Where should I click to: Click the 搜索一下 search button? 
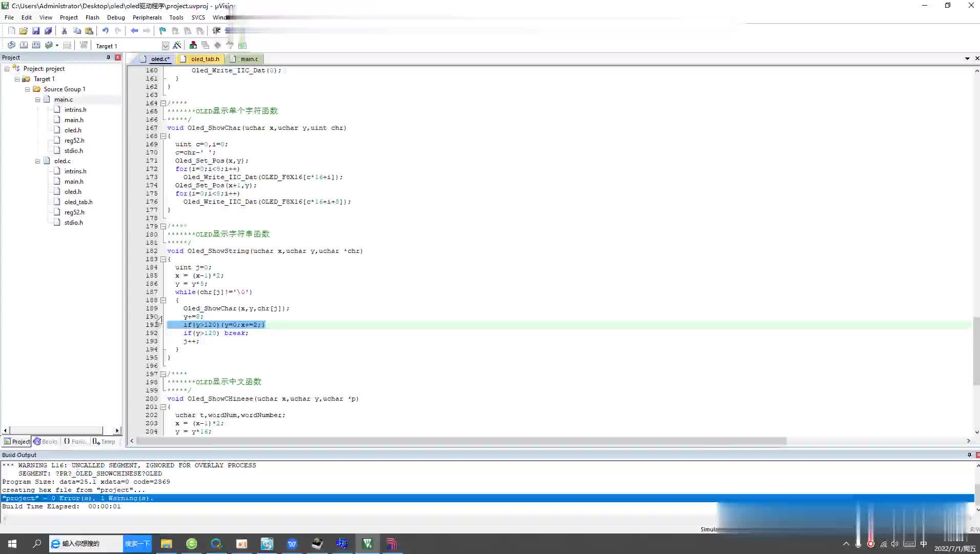coord(137,544)
